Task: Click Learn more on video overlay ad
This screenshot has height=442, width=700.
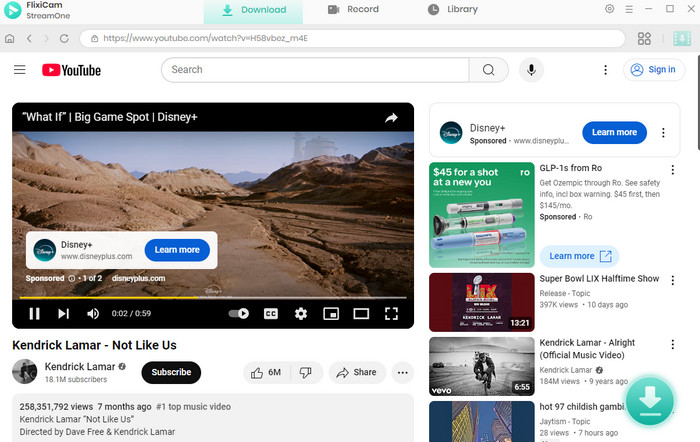Action: pyautogui.click(x=177, y=250)
